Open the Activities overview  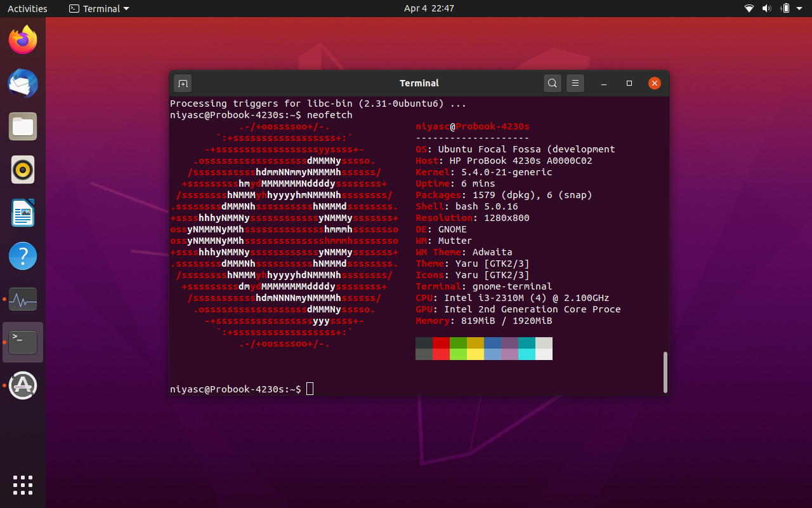[27, 8]
